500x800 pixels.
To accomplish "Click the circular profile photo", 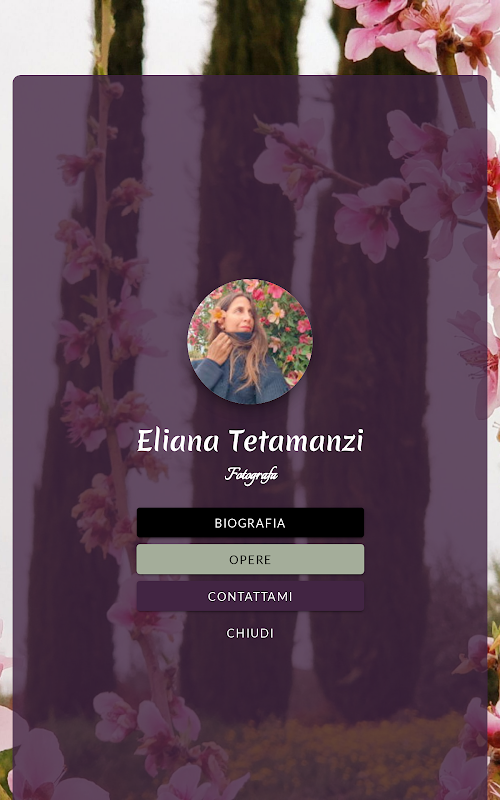I will pyautogui.click(x=250, y=341).
